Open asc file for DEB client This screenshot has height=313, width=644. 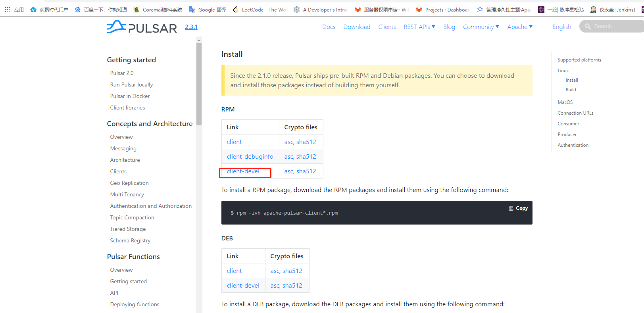click(x=275, y=271)
